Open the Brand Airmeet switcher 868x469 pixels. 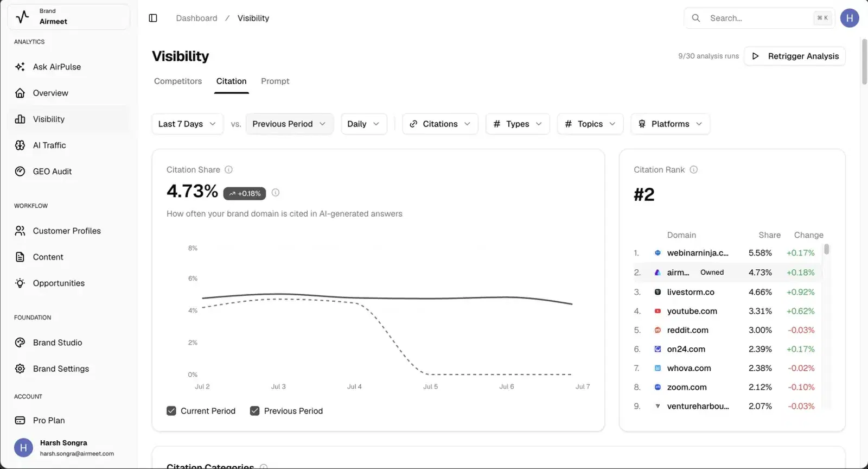click(x=69, y=17)
